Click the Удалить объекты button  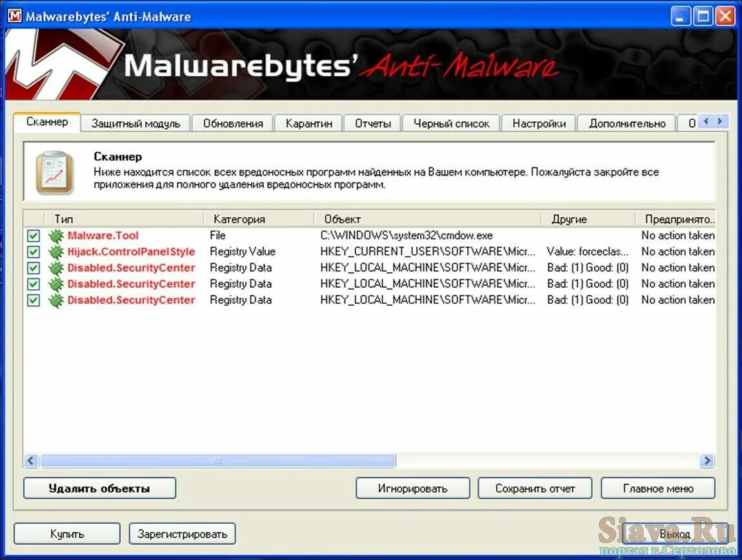[99, 488]
